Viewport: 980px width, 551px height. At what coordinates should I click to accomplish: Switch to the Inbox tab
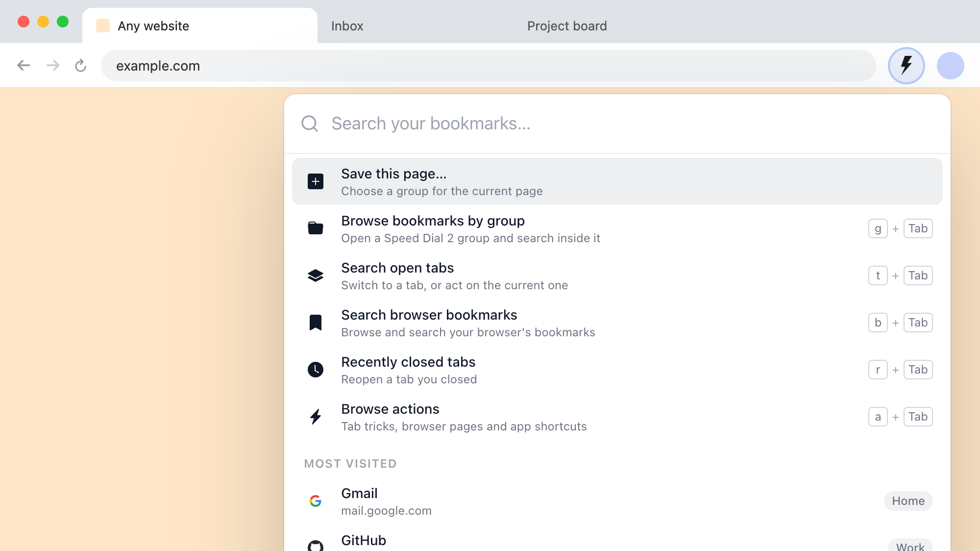pos(347,26)
